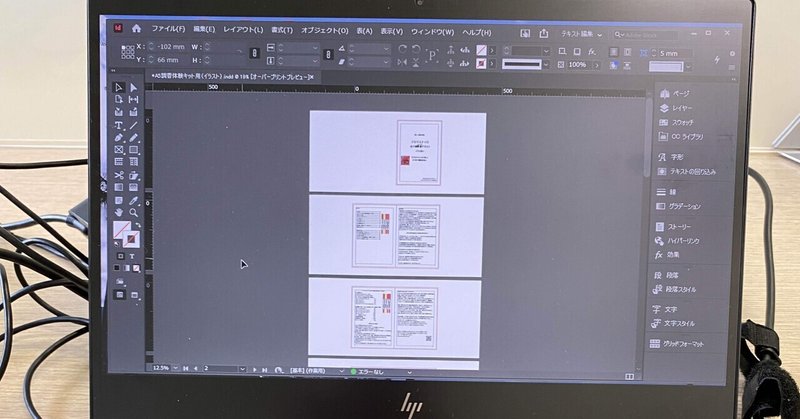The image size is (800, 419).
Task: Open the 編集(E) menu
Action: [x=204, y=29]
